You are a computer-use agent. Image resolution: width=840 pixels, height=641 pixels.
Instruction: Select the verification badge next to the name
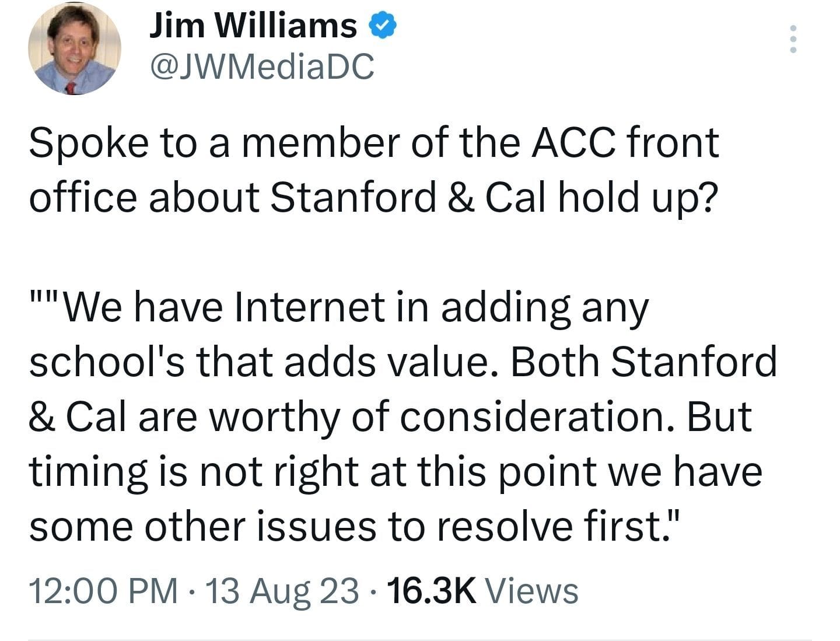coord(382,24)
